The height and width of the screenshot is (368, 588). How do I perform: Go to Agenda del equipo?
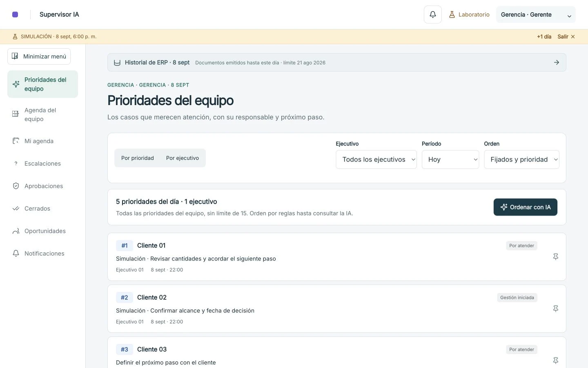[42, 114]
